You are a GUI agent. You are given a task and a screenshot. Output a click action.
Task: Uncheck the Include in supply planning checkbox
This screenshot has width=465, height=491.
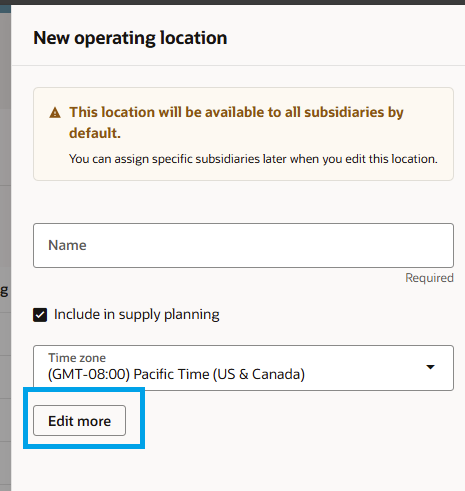tap(40, 315)
